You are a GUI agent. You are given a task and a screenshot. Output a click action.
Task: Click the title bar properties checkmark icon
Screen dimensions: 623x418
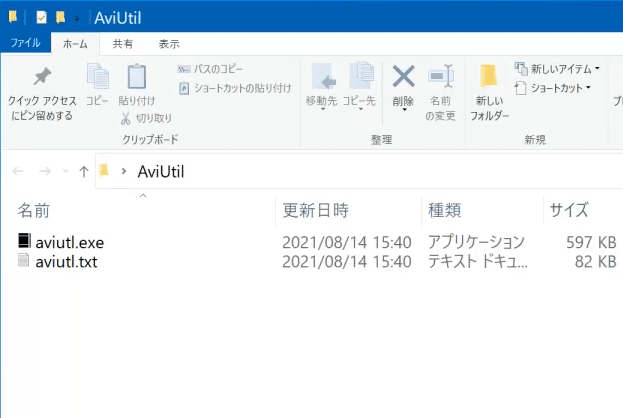coord(41,17)
